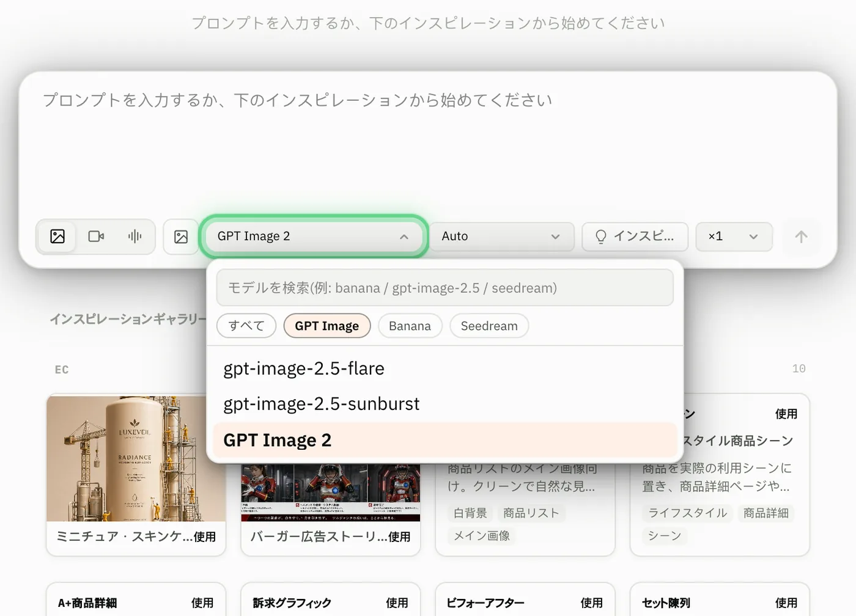Viewport: 856px width, 616px height.
Task: Switch to video generation mode icon
Action: [96, 237]
